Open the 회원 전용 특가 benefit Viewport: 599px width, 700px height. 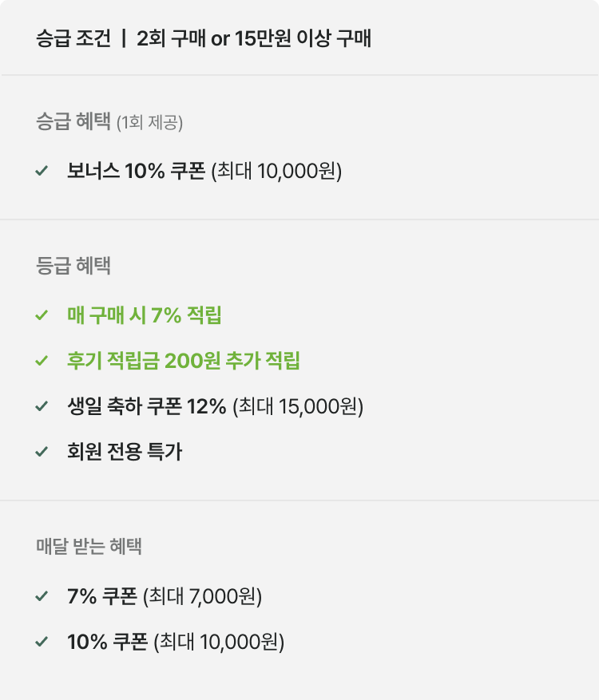coord(125,453)
